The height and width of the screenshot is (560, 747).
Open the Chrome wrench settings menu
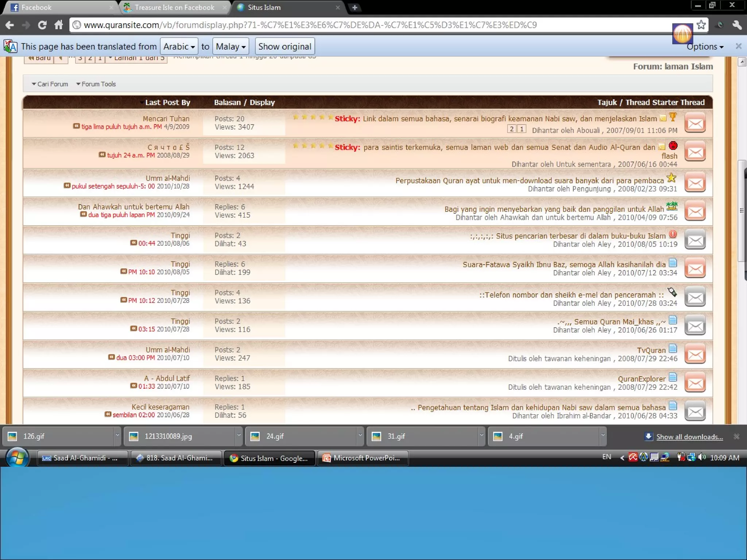[737, 25]
